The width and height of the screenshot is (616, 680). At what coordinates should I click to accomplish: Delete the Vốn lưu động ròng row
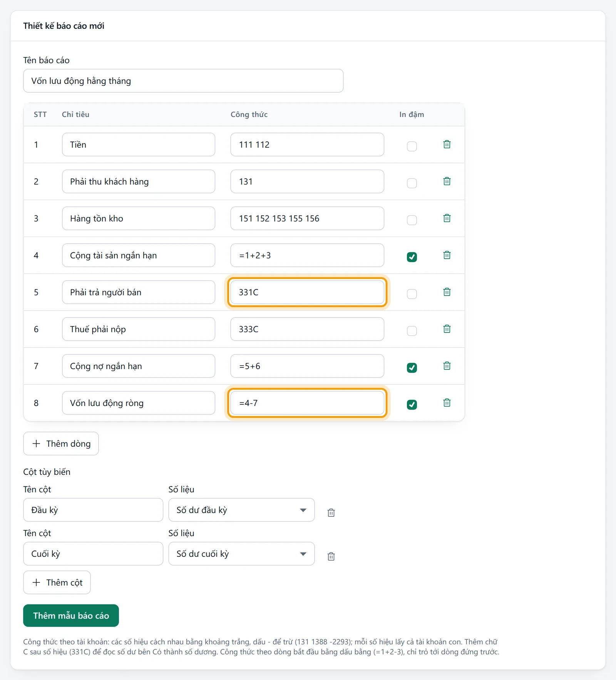pyautogui.click(x=447, y=403)
